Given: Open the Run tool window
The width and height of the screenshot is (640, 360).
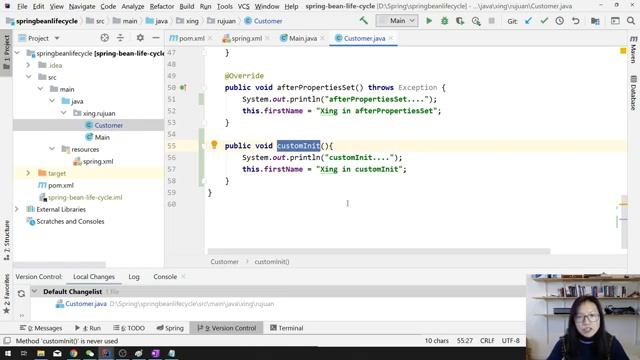Looking at the screenshot, I should coord(88,328).
